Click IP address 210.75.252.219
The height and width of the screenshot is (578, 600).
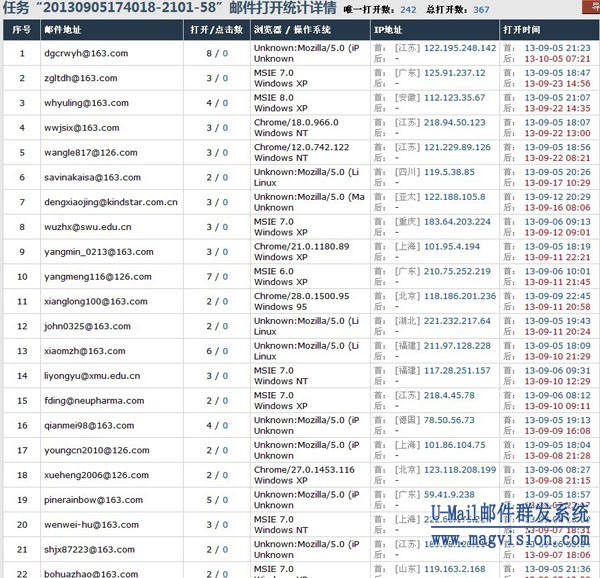[457, 271]
